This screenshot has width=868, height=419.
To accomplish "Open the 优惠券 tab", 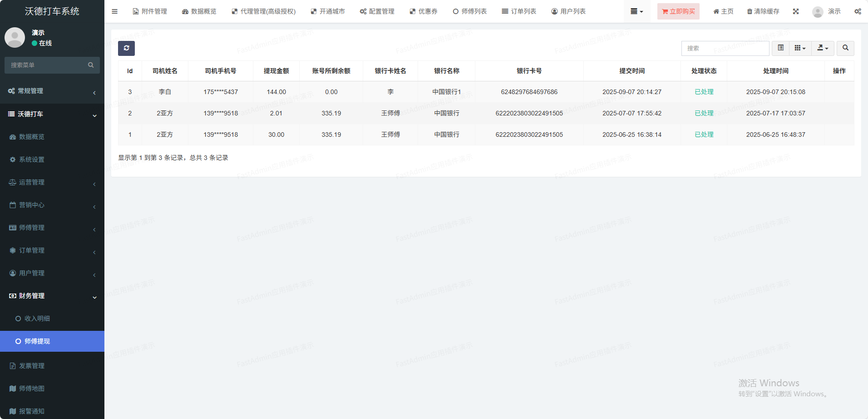I will pyautogui.click(x=424, y=11).
